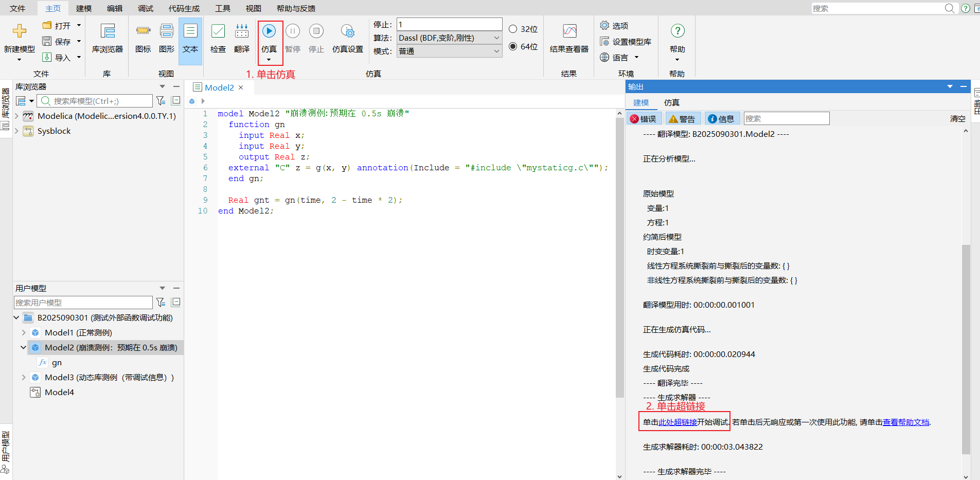Click the 查看帮助文档 help document link
Screen dimensions: 980x480
click(906, 422)
